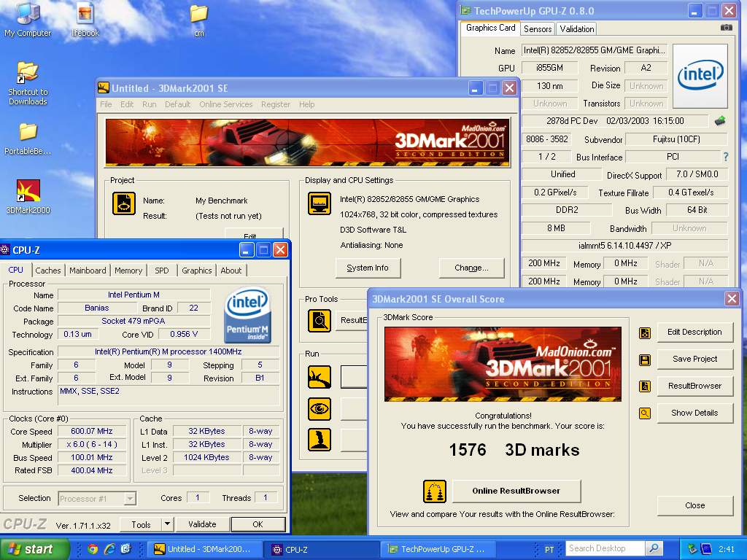This screenshot has height=560, width=747.
Task: Open the SPD tab in CPU-Z
Action: point(161,271)
